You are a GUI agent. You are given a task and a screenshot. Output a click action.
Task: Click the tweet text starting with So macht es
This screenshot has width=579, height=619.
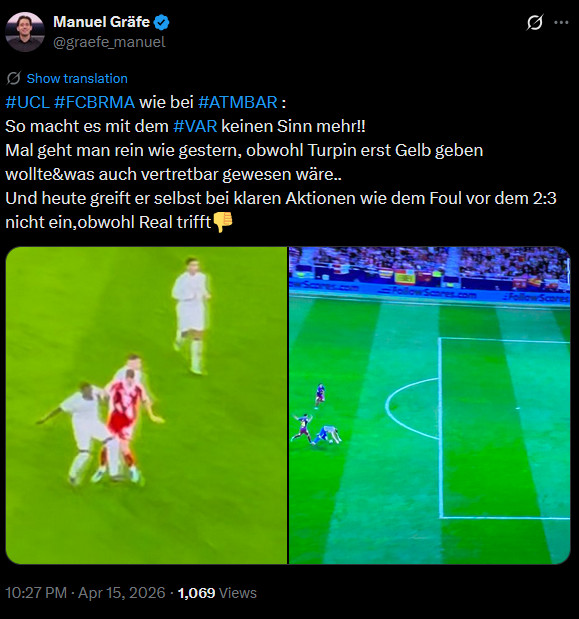click(185, 126)
